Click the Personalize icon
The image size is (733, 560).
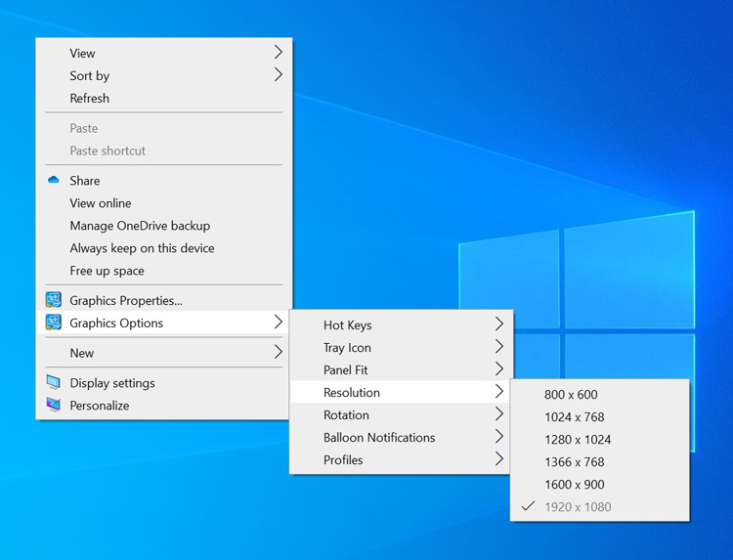(x=54, y=405)
